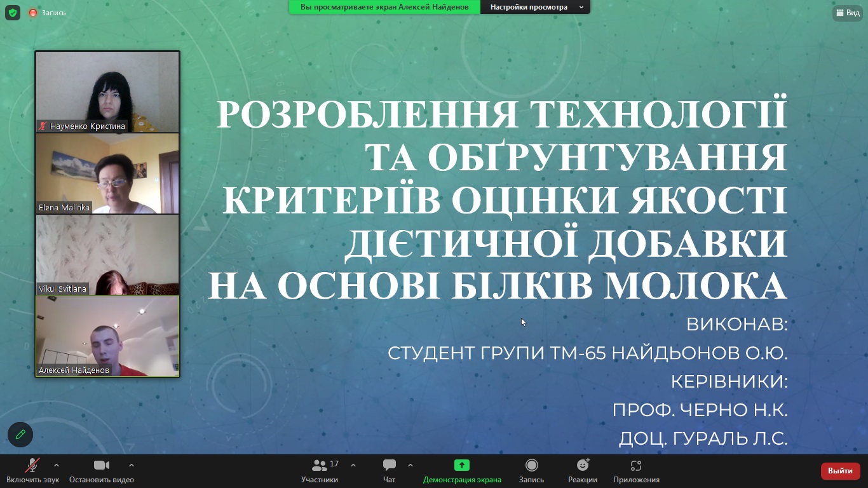This screenshot has height=488, width=868.
Task: Click the text СТУДЕНТ ГРУПИ ТМ-65 НАЙДЬОНОВ О.Ю.
Action: point(588,353)
